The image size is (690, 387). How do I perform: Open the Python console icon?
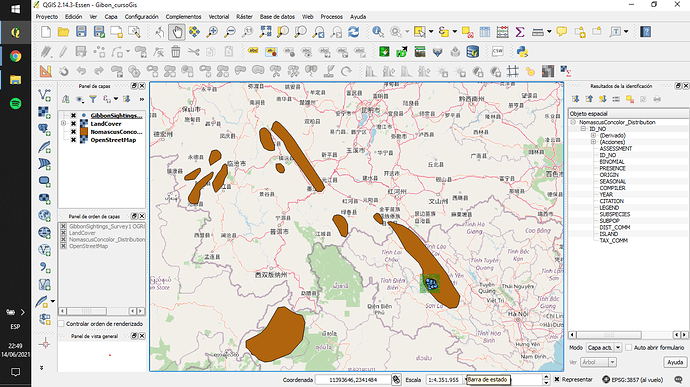pyautogui.click(x=522, y=52)
